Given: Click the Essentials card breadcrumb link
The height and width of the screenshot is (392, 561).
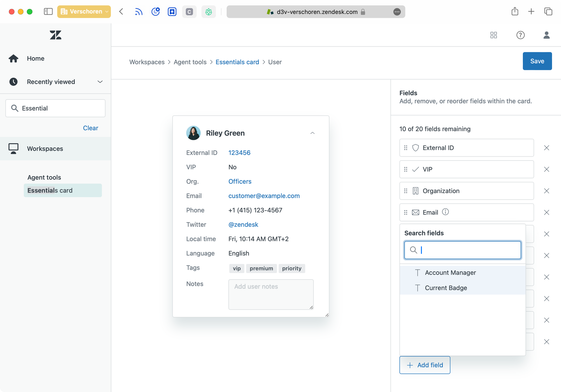Looking at the screenshot, I should [237, 62].
